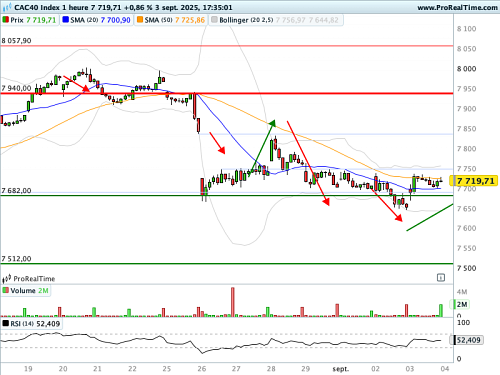Click the +0,86 % change value in header

coord(138,7)
